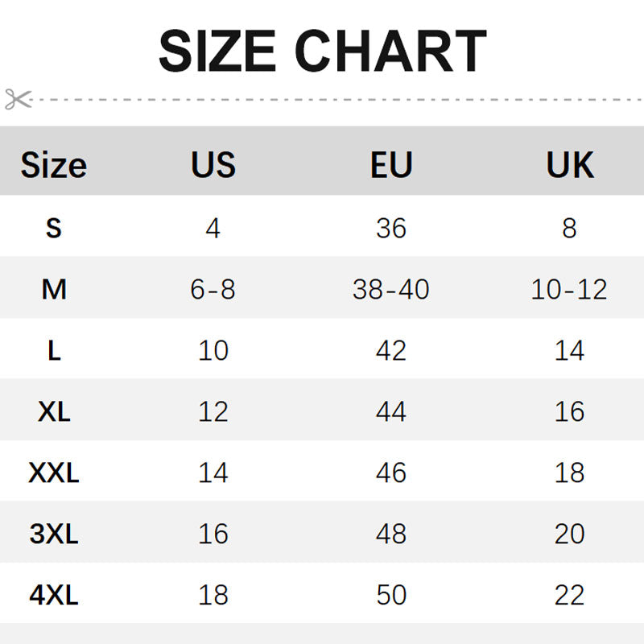Click the EU value 38-40 cell

[x=391, y=289]
